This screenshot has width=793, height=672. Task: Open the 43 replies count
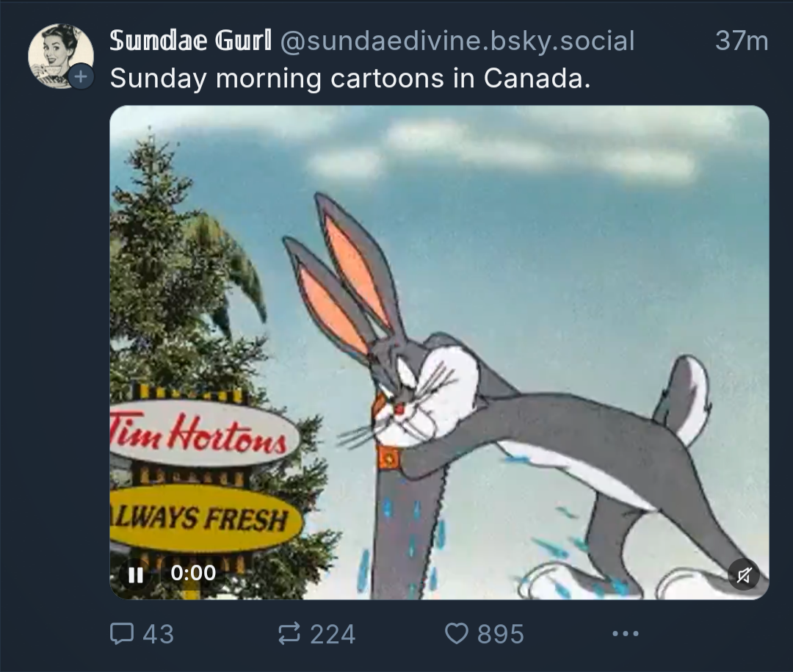click(159, 634)
